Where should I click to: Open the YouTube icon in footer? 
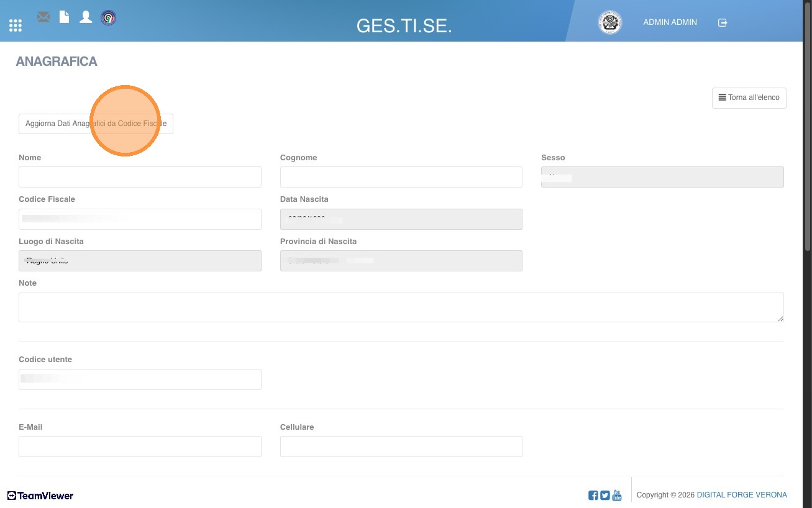[x=617, y=495]
